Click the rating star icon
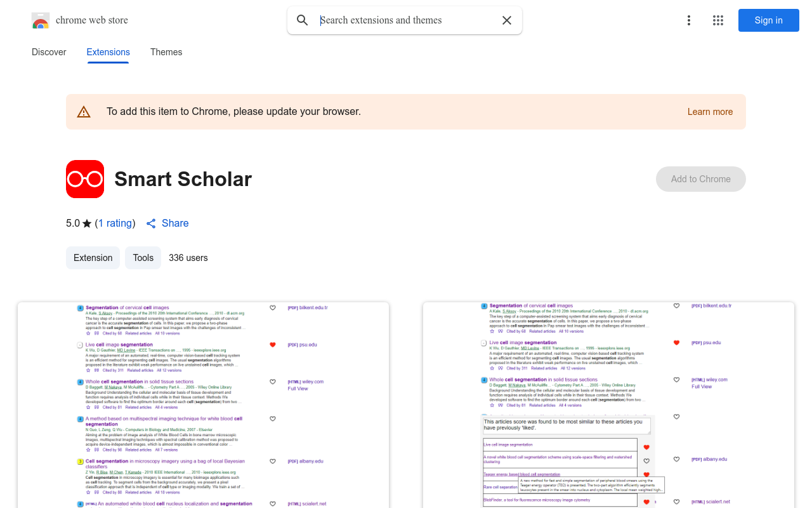This screenshot has height=508, width=812. 87,224
